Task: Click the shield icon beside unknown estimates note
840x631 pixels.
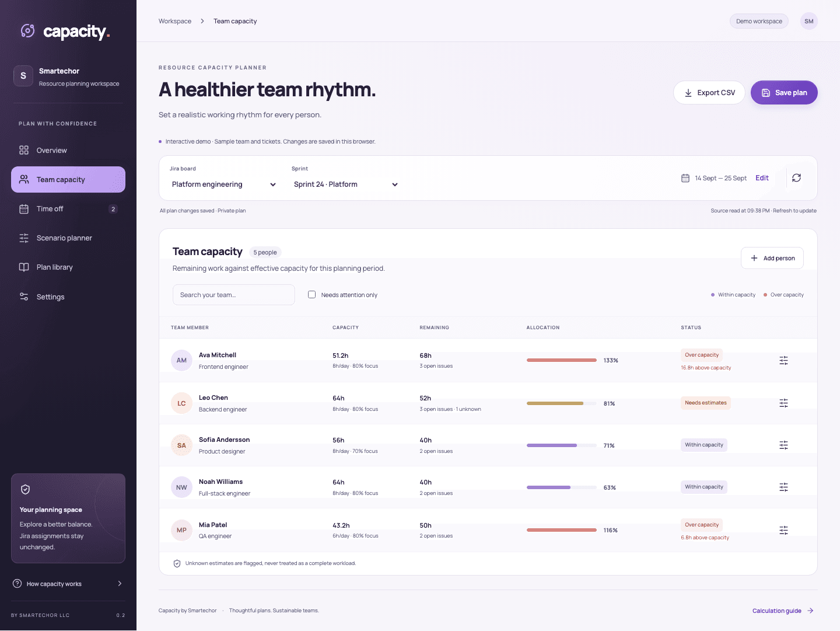Action: click(x=177, y=563)
